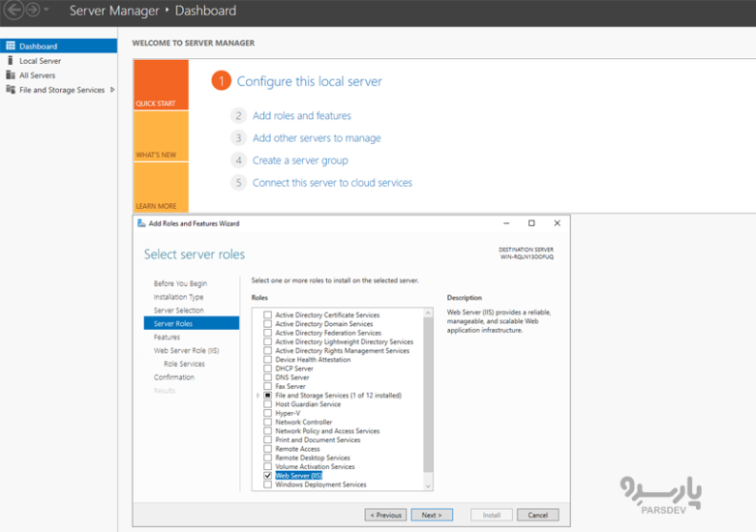Select Network Controller role text
The image size is (756, 532).
[304, 422]
